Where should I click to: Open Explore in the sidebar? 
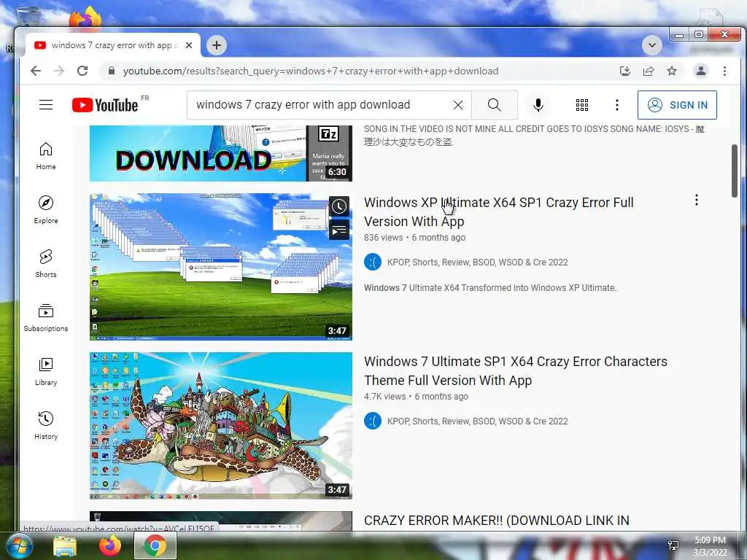coord(46,210)
